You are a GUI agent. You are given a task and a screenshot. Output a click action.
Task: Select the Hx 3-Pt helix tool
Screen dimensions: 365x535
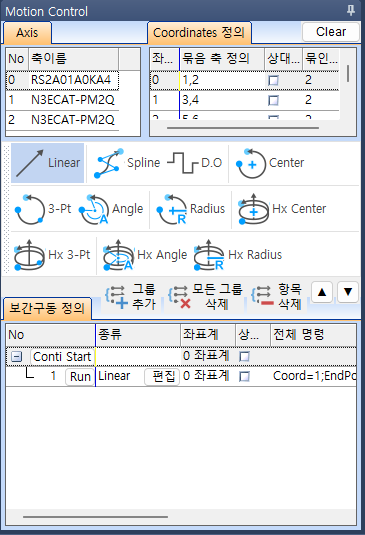52,255
